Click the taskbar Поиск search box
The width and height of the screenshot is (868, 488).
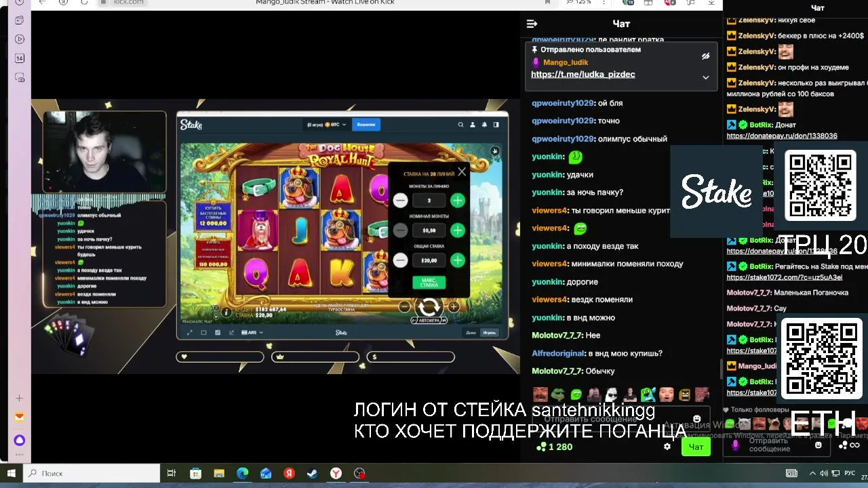click(x=92, y=473)
